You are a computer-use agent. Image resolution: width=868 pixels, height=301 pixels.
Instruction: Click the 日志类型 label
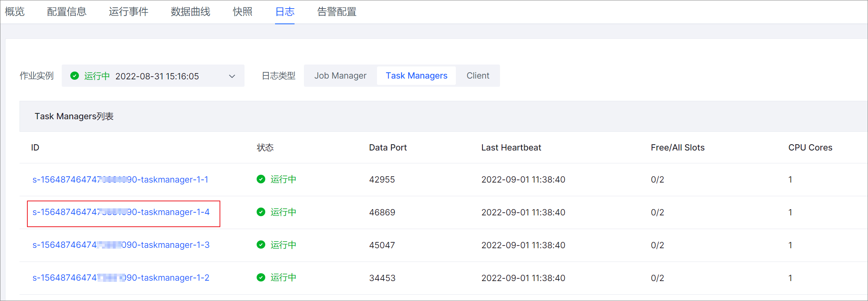point(279,76)
